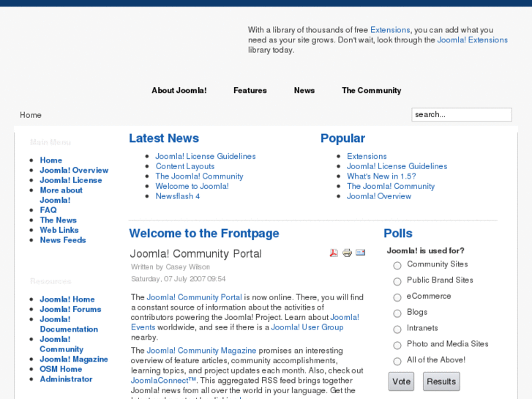The height and width of the screenshot is (399, 532).
Task: Open the Newsflash 4 link
Action: (x=178, y=196)
